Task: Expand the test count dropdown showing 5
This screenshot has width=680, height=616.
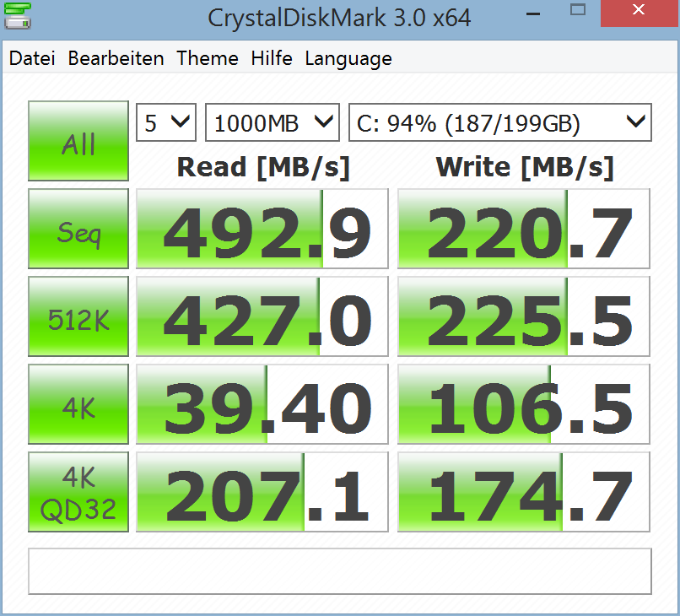Action: point(166,122)
